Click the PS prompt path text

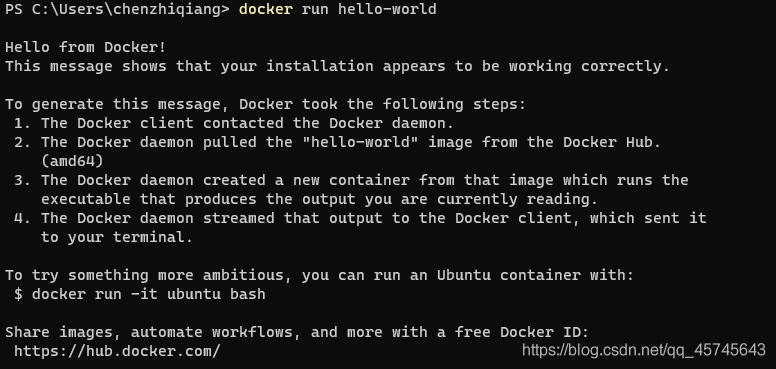(x=117, y=9)
